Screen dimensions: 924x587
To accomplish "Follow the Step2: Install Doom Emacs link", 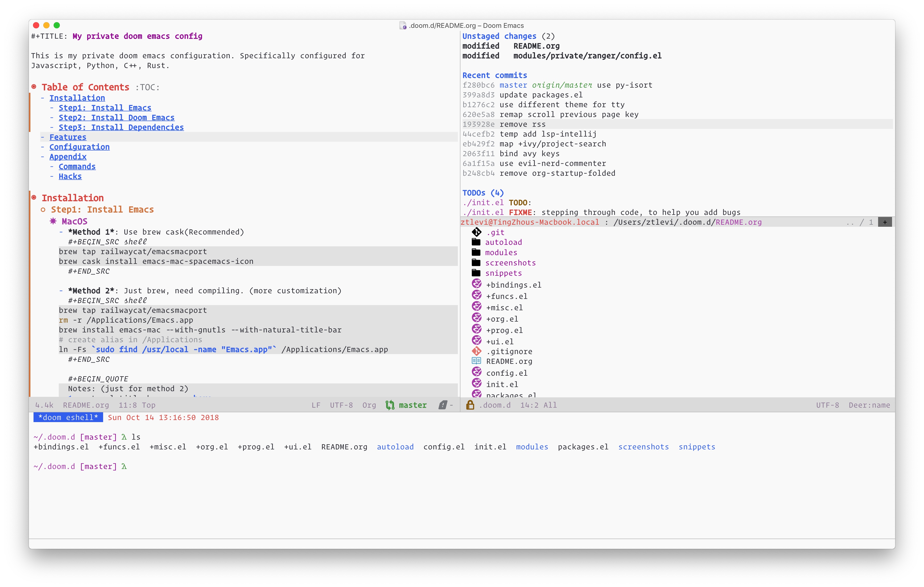I will point(116,117).
